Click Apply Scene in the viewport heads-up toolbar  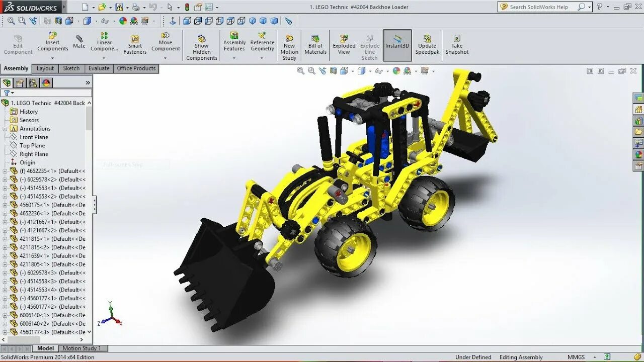tap(407, 71)
